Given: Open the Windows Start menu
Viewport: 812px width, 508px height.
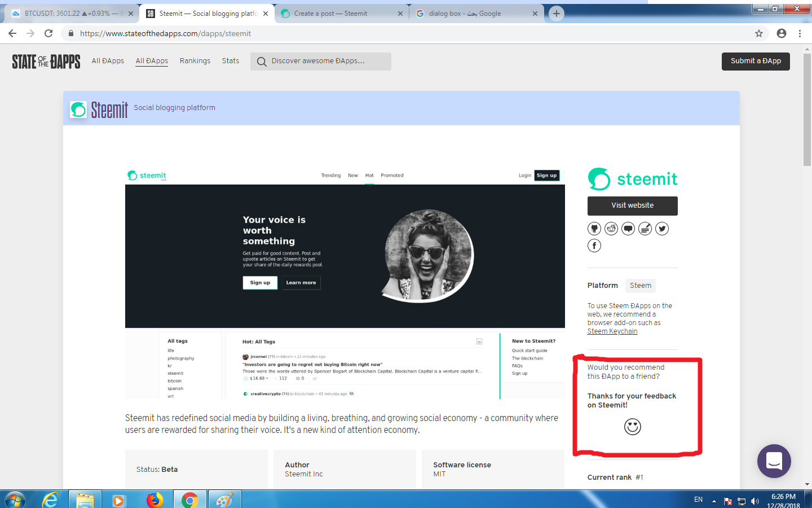Looking at the screenshot, I should (x=15, y=500).
